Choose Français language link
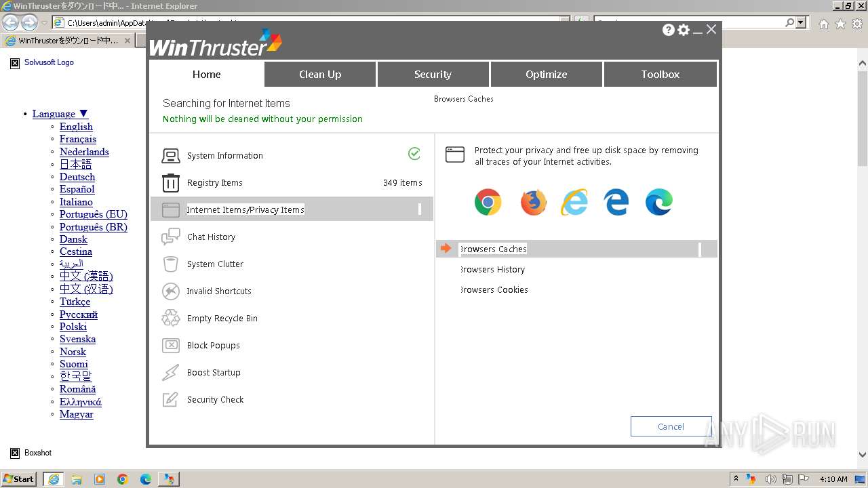 [78, 139]
